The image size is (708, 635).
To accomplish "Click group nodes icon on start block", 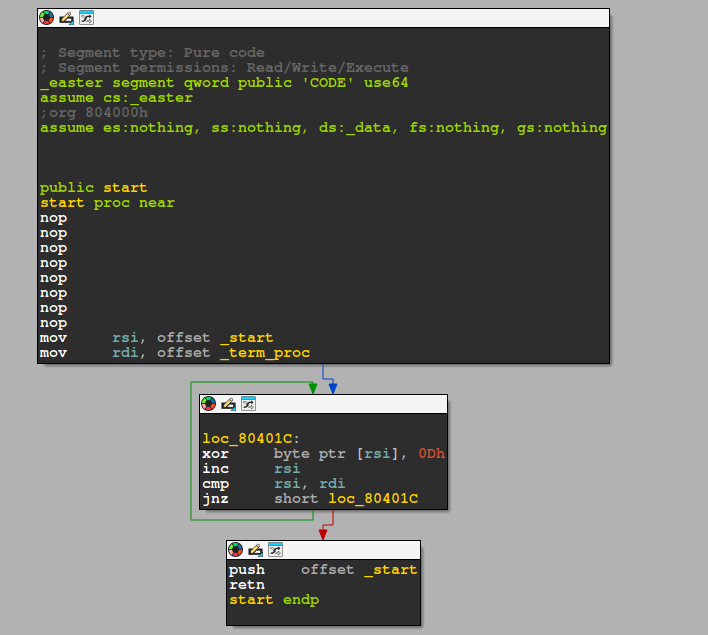I will tap(86, 18).
